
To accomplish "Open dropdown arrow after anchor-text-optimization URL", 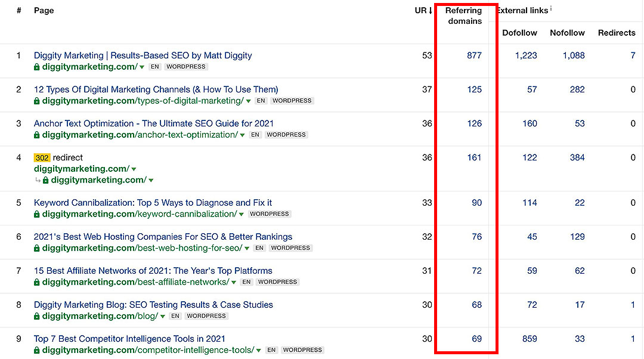I will [242, 135].
